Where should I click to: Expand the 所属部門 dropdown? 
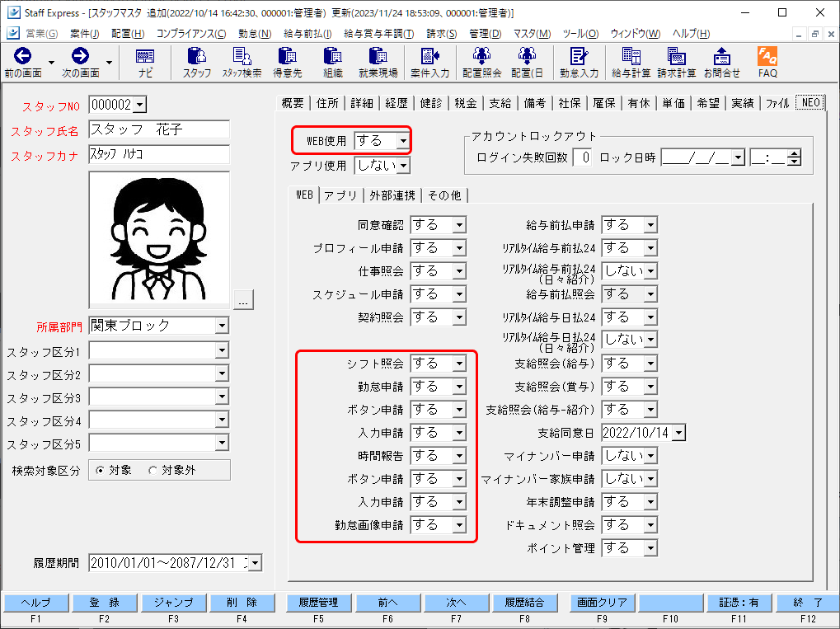222,326
